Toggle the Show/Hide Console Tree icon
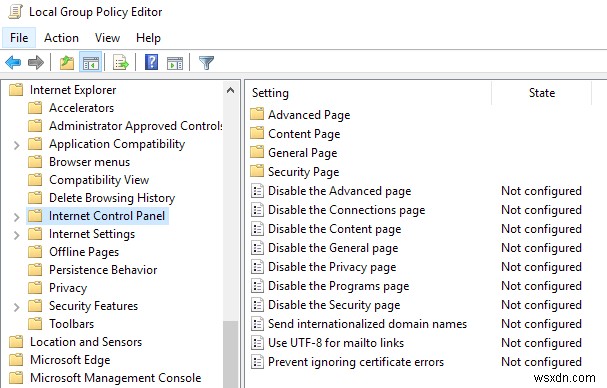This screenshot has height=388, width=607. 91,62
